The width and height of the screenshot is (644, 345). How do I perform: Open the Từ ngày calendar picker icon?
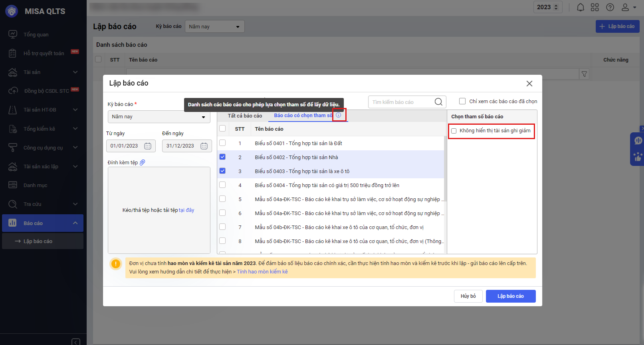pos(148,146)
